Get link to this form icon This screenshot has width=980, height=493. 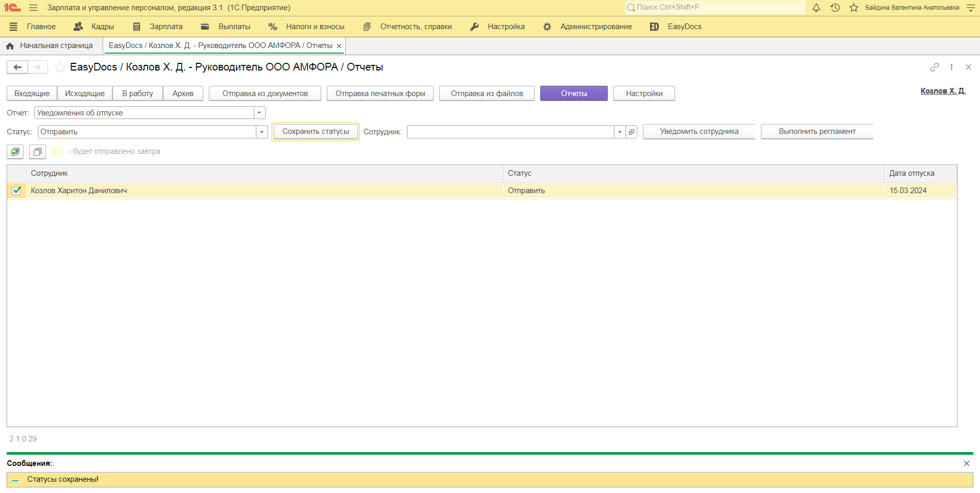coord(935,67)
